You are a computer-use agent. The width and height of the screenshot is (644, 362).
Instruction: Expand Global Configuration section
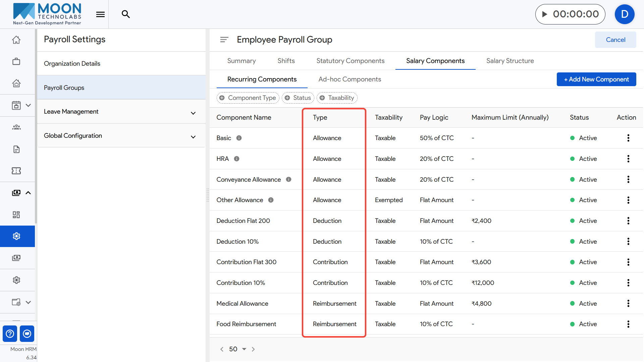point(193,137)
